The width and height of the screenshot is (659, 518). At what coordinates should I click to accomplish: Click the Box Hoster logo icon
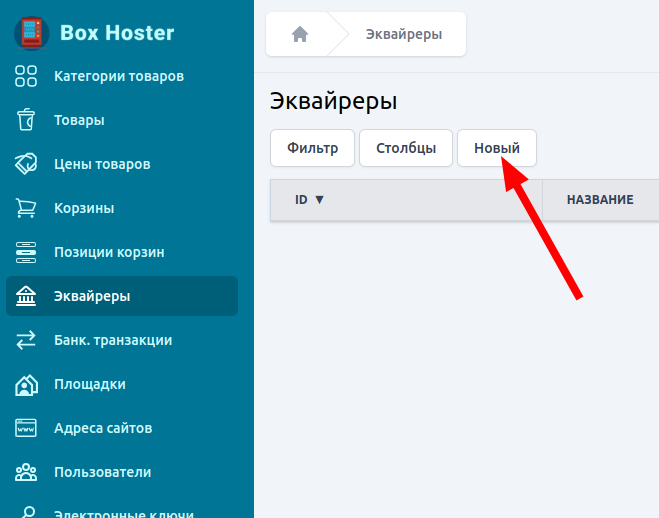tap(32, 33)
